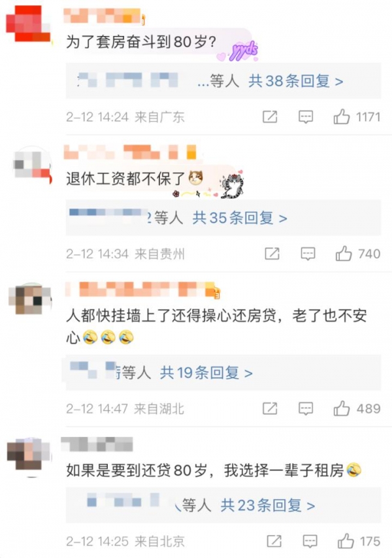
Task: Open first commenter's red avatar
Action: [29, 24]
